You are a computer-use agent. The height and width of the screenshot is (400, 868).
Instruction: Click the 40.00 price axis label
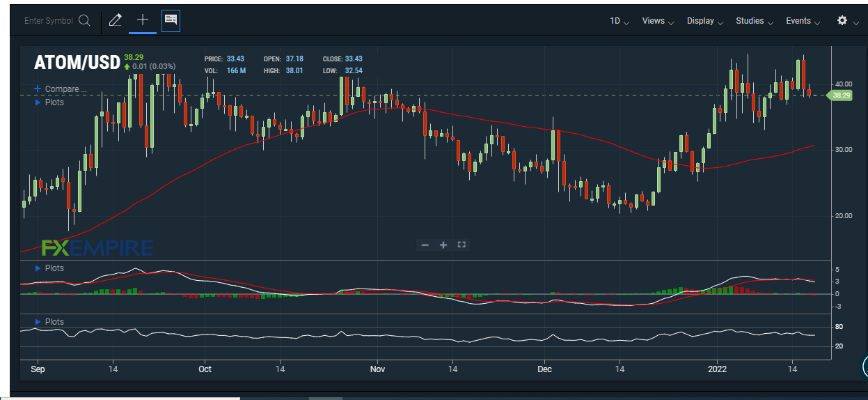[843, 84]
